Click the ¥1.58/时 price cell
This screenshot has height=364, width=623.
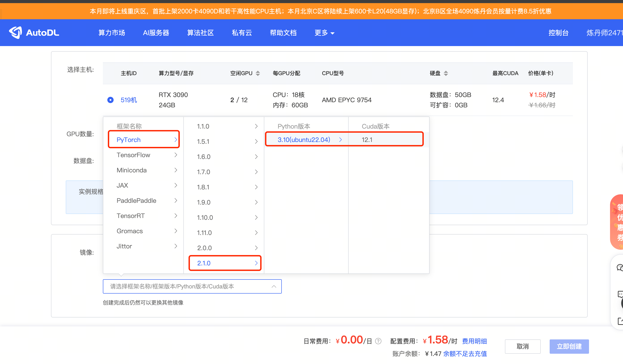[x=542, y=95]
